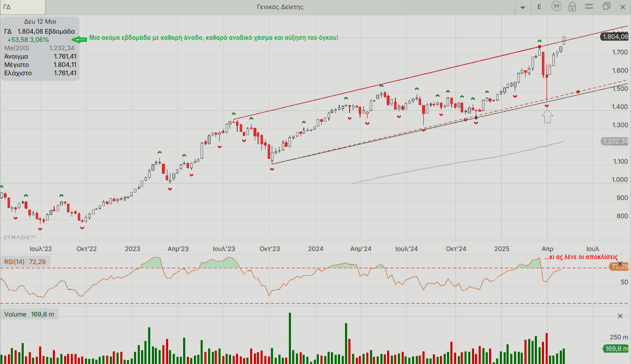Image resolution: width=631 pixels, height=364 pixels.
Task: Click the RSI(14) 72,29 indicator label
Action: coord(25,262)
